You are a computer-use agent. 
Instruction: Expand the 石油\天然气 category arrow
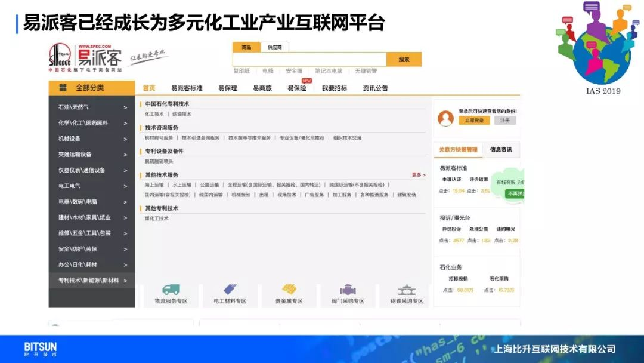tap(125, 107)
